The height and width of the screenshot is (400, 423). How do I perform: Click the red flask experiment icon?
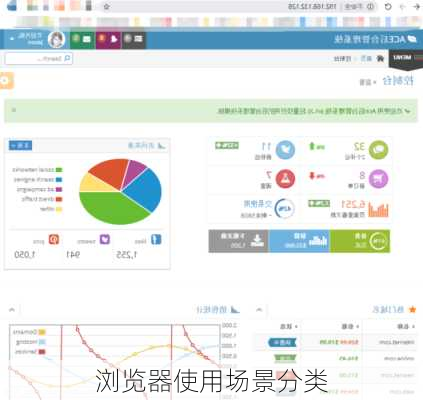click(285, 179)
